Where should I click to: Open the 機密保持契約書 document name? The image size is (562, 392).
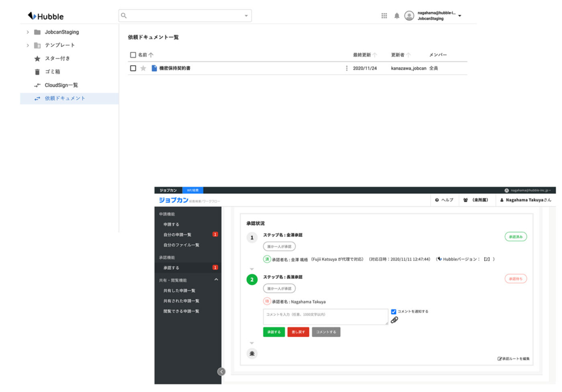point(175,69)
